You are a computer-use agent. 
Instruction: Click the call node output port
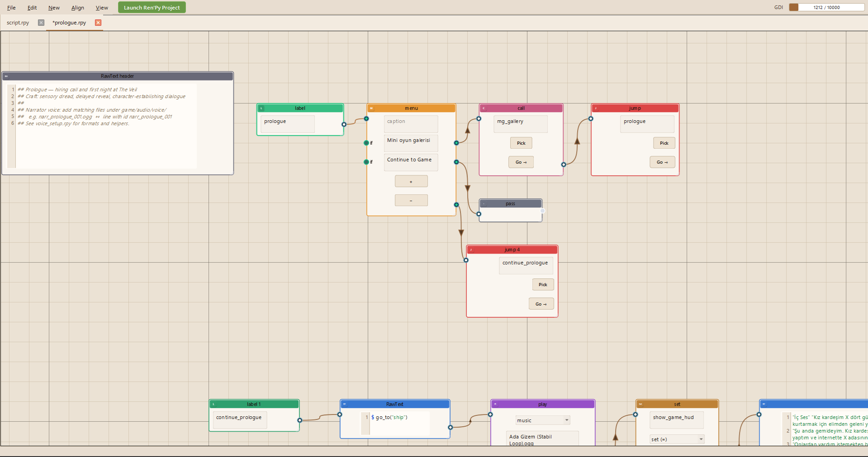point(564,165)
